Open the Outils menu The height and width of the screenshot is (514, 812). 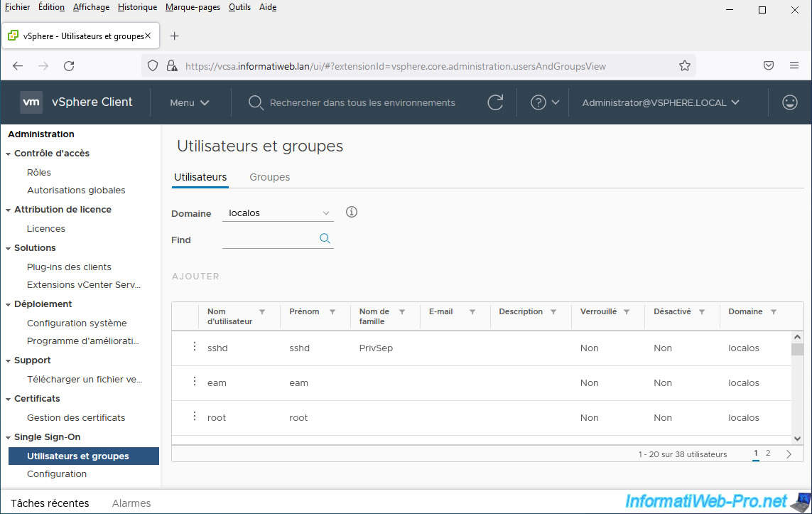click(x=239, y=7)
